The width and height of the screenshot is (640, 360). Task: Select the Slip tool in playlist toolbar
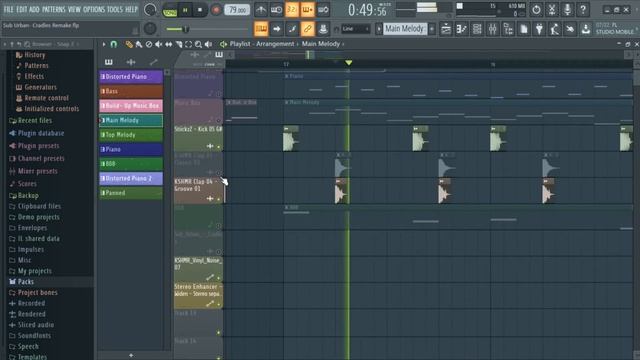pos(169,44)
